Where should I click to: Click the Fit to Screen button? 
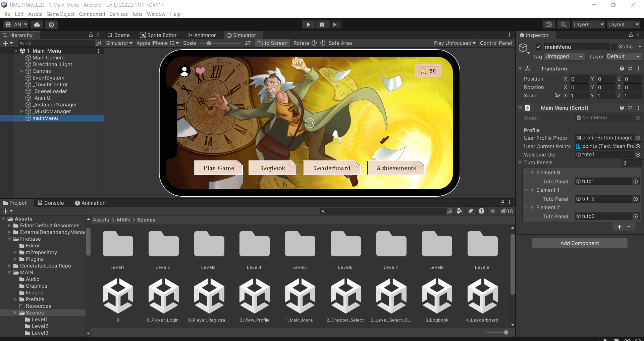272,43
